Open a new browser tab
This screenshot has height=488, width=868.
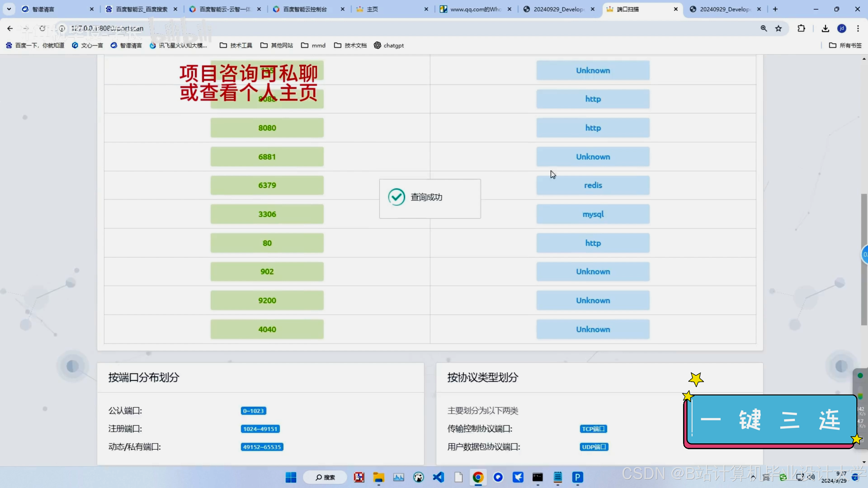click(775, 9)
